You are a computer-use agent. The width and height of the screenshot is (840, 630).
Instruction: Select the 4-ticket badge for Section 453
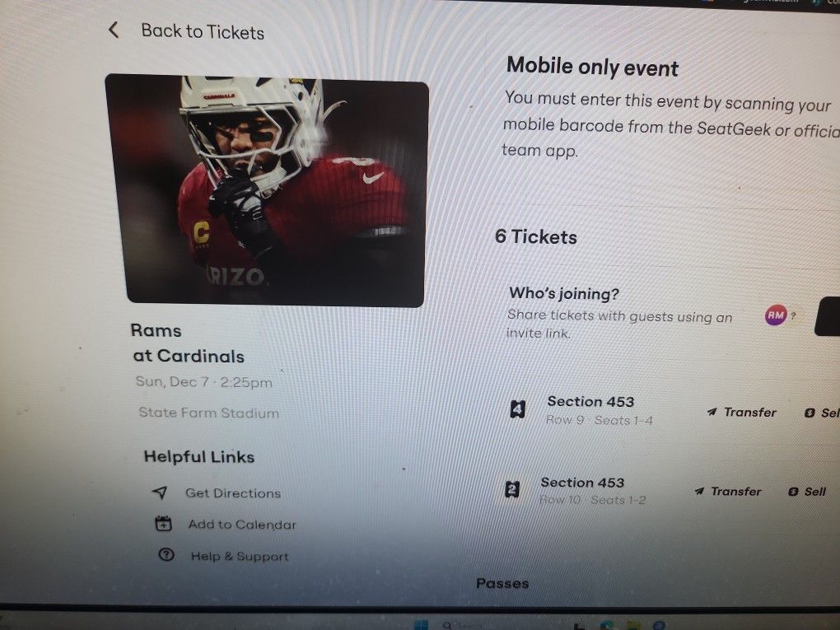click(x=518, y=408)
